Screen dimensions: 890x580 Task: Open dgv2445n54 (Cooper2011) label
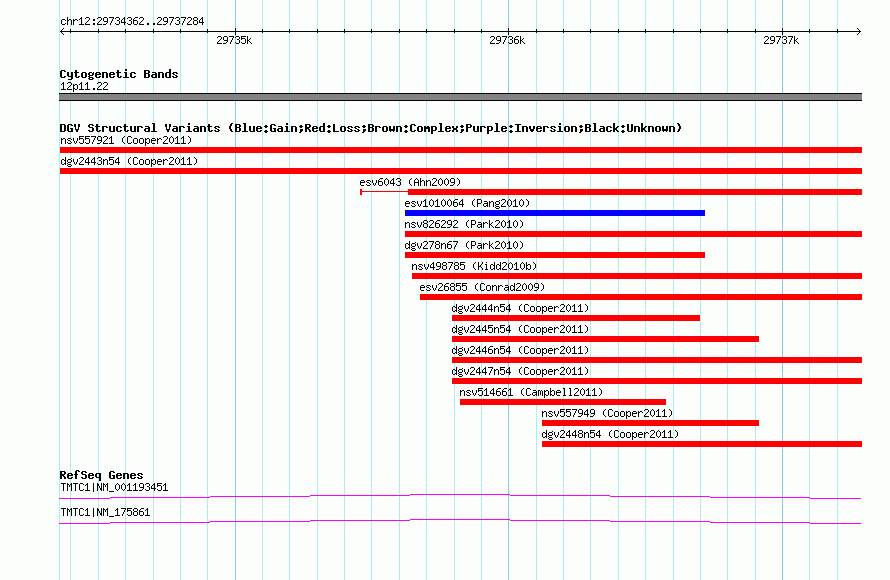tap(520, 329)
